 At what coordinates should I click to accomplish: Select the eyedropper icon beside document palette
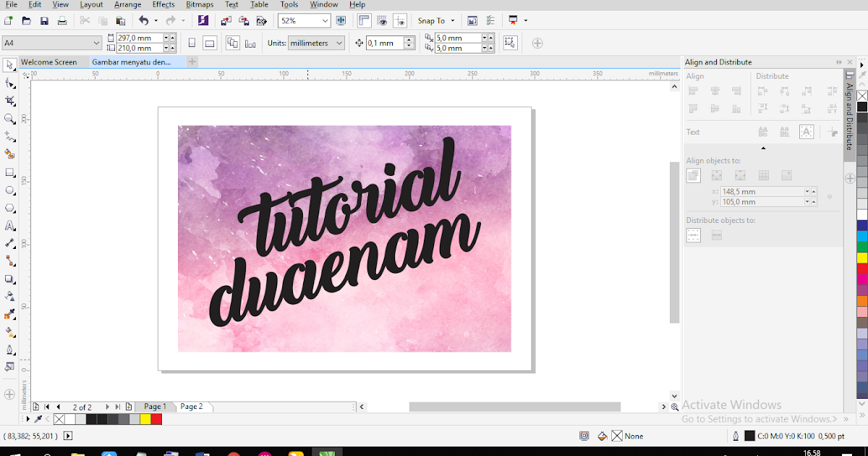[38, 419]
